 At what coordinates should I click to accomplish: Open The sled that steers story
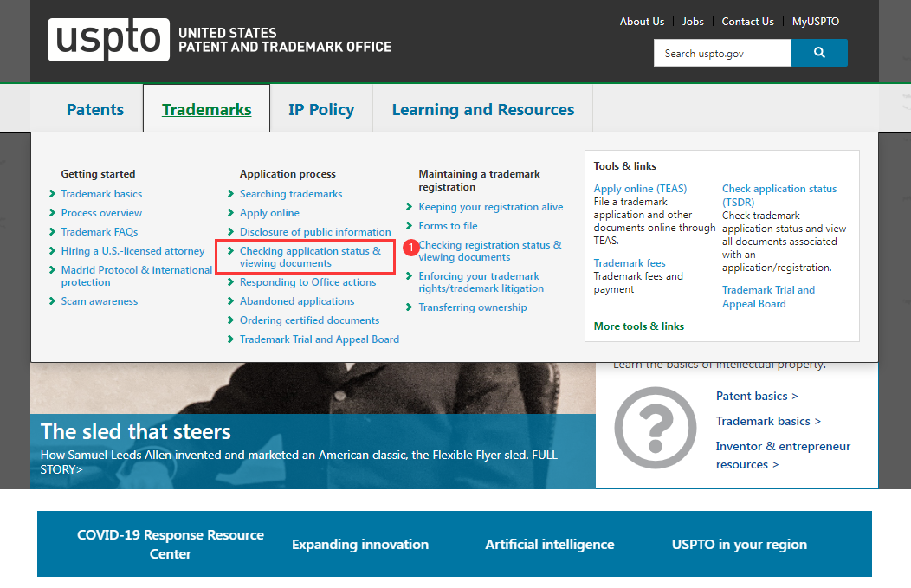[135, 432]
